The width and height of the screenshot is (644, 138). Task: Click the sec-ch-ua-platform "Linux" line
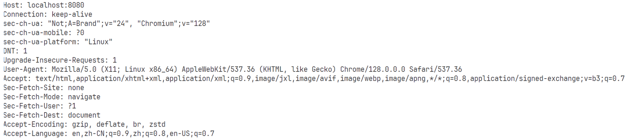point(58,42)
